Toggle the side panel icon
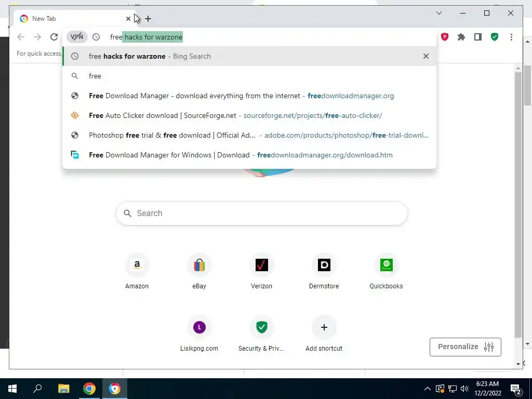 pos(478,37)
